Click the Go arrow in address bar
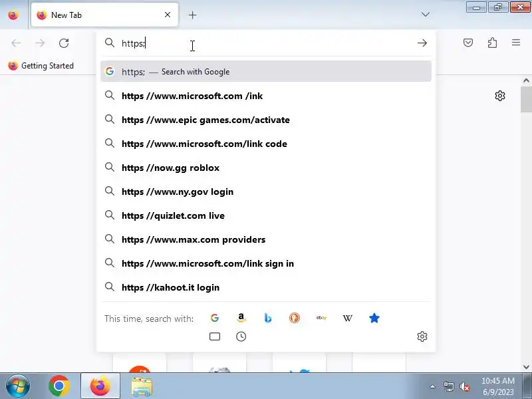532x399 pixels. (x=422, y=43)
